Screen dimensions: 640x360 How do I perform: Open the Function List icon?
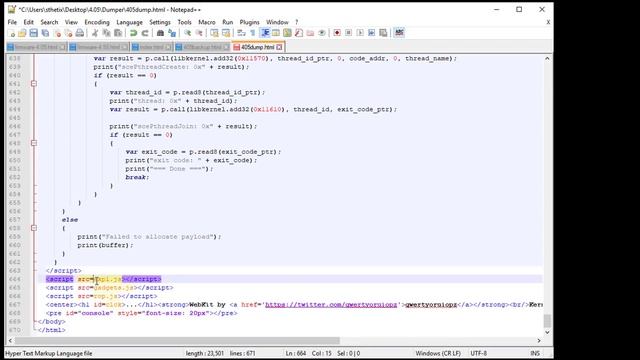click(x=299, y=33)
